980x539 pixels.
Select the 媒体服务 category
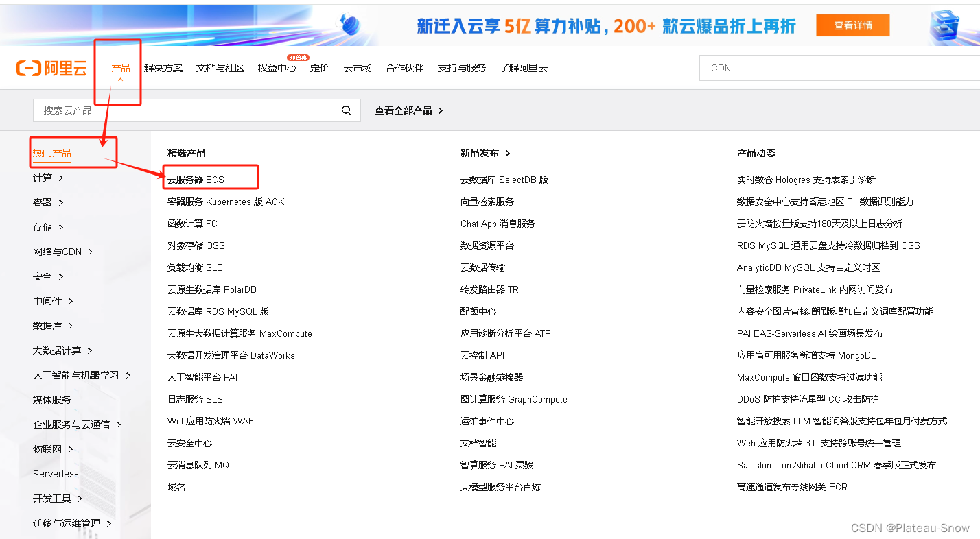pyautogui.click(x=52, y=400)
